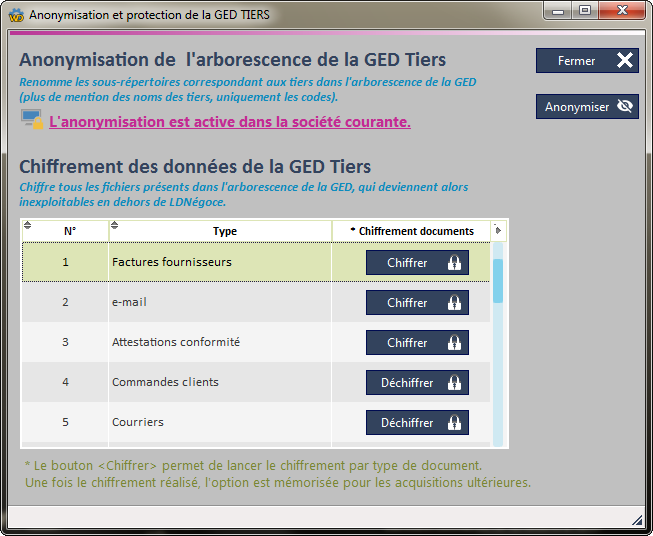Sort by the N° column header

[x=69, y=231]
